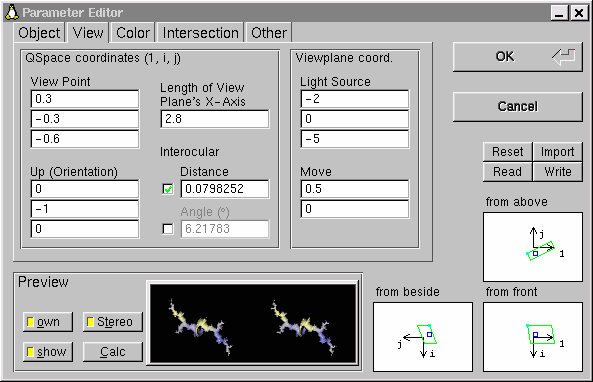Click the 'from above' orientation diagram

tap(532, 247)
